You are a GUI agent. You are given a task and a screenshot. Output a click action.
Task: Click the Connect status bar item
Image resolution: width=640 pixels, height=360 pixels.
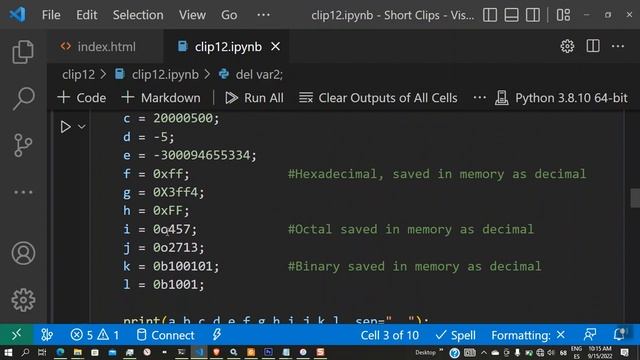(x=165, y=335)
